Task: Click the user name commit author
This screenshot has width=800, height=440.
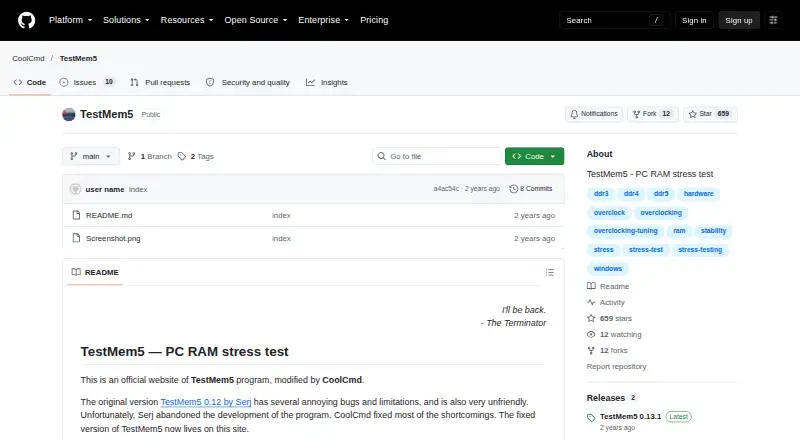Action: click(105, 189)
